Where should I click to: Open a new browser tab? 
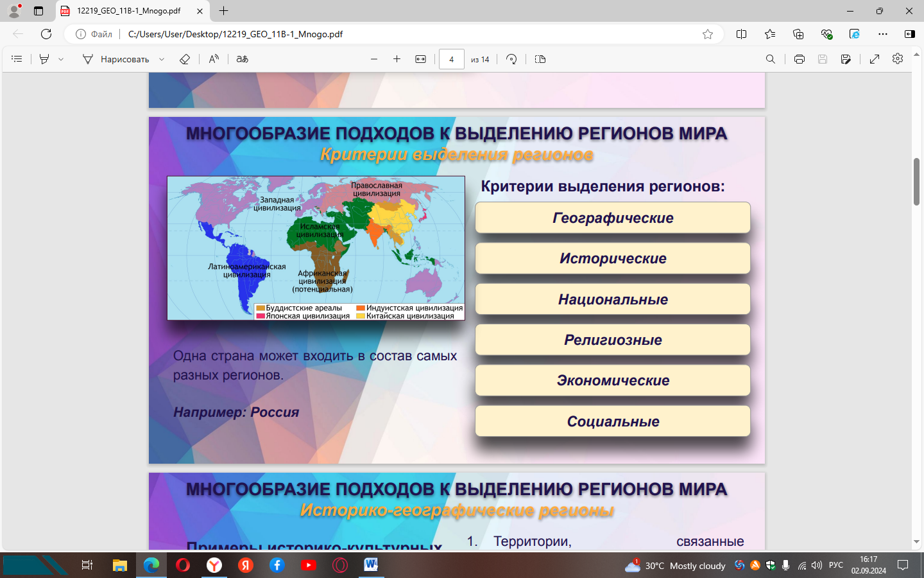pyautogui.click(x=223, y=11)
